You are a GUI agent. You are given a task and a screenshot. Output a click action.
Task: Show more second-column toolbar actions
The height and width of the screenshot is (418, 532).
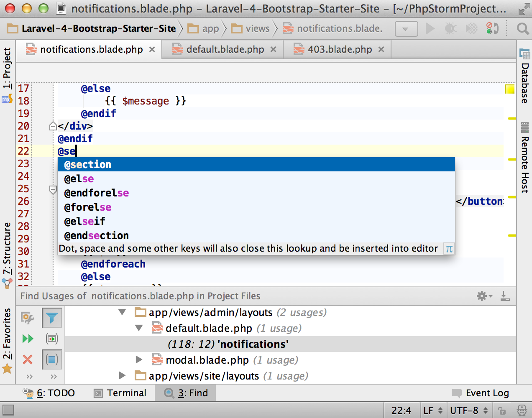(54, 377)
